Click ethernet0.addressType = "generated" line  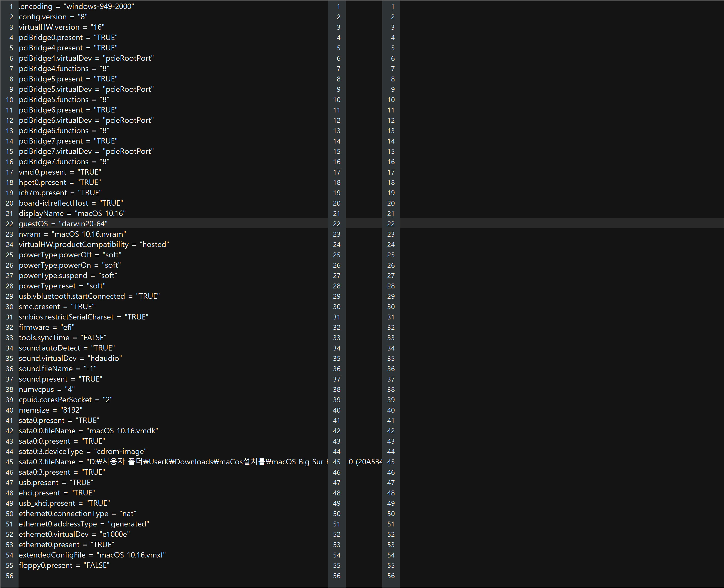coord(84,524)
